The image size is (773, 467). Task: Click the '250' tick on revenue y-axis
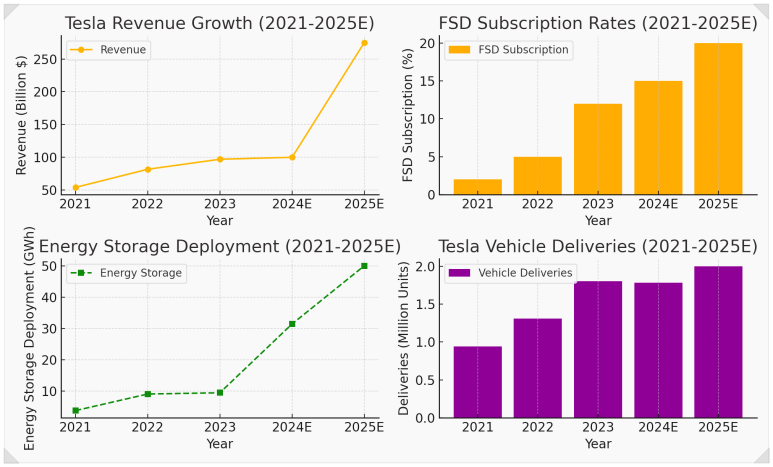coord(45,60)
